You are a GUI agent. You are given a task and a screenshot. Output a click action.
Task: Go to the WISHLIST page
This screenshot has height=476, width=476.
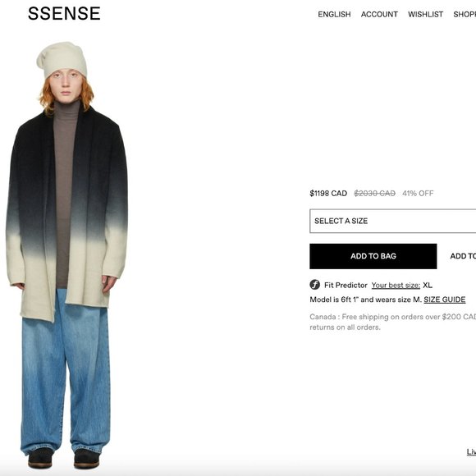pos(425,14)
